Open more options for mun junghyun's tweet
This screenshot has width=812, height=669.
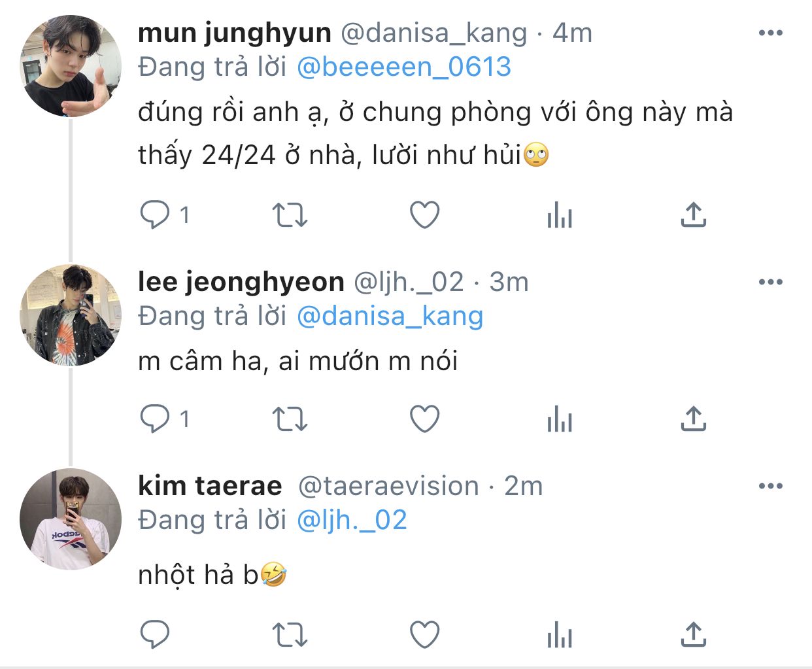pos(771,33)
